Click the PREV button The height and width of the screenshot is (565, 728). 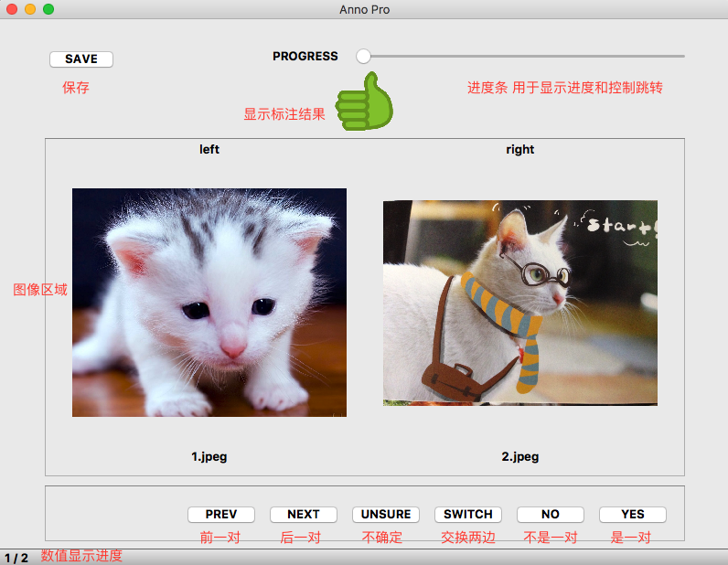[x=221, y=515]
